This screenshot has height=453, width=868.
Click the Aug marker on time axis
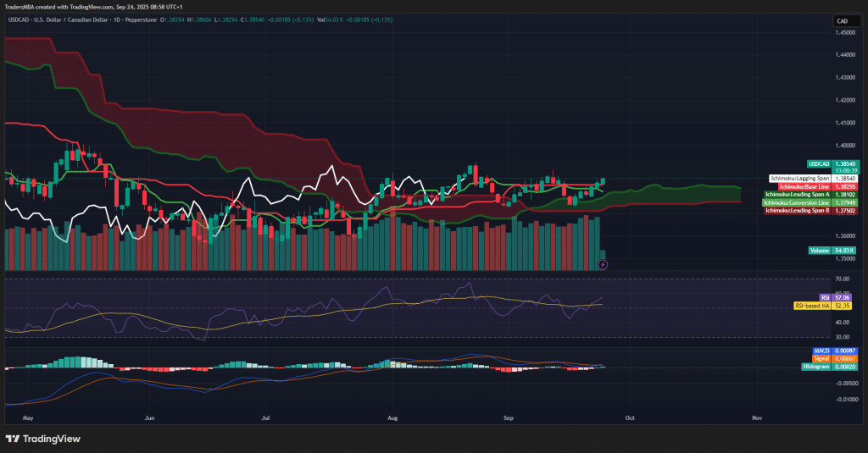(392, 417)
